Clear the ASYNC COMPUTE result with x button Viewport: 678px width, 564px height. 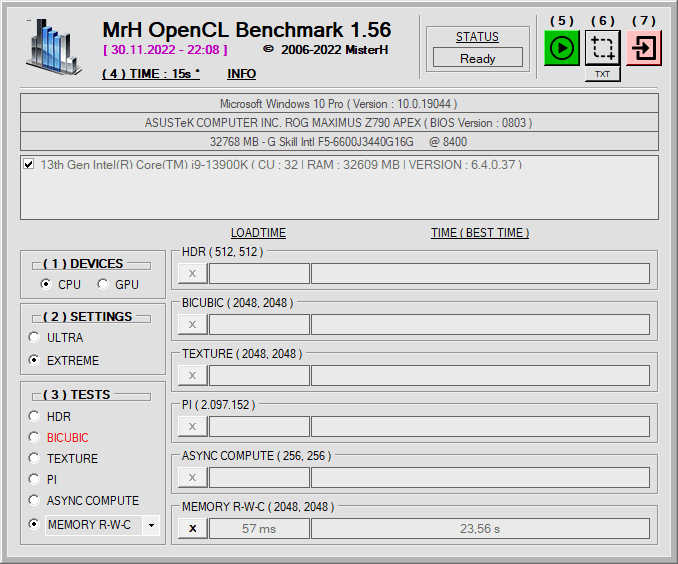(x=192, y=477)
